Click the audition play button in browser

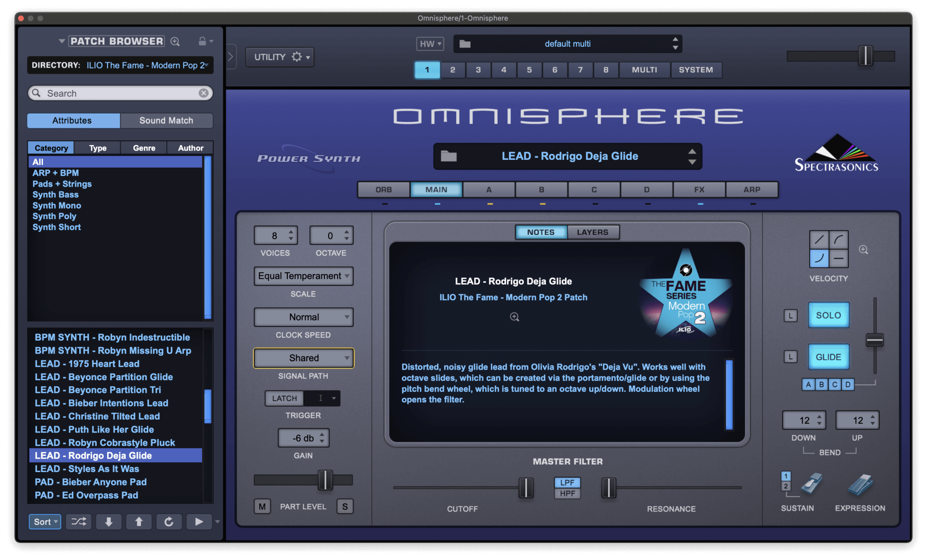(x=199, y=522)
